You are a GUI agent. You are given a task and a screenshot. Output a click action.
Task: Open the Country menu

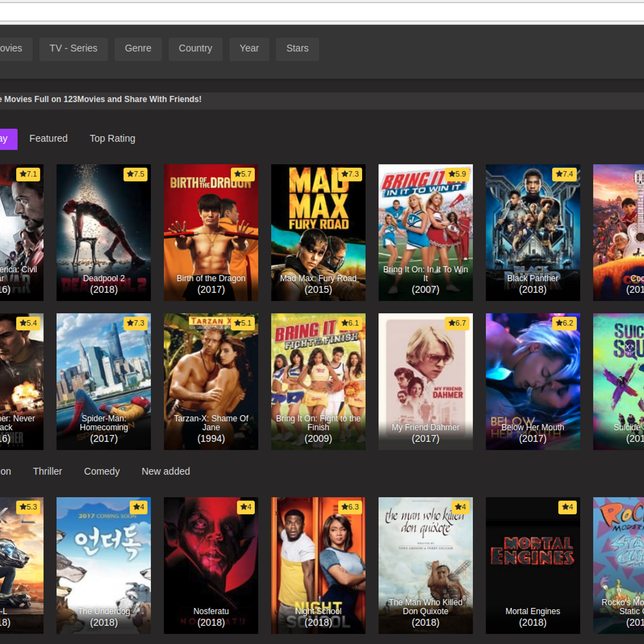195,49
